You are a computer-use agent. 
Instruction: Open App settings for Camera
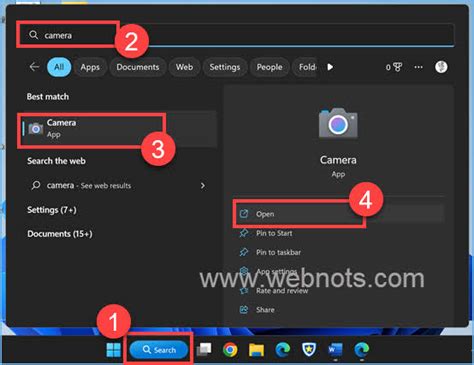(x=276, y=271)
